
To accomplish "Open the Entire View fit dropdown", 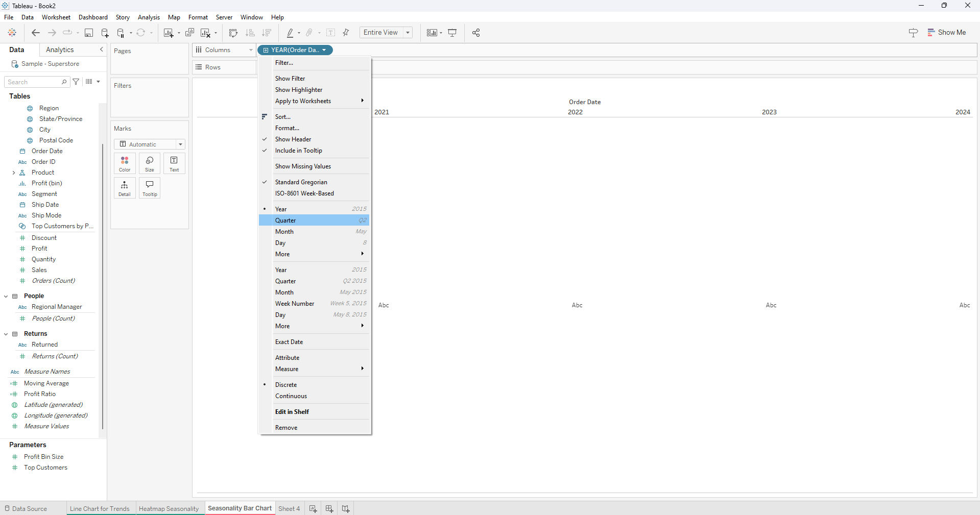I will click(386, 33).
